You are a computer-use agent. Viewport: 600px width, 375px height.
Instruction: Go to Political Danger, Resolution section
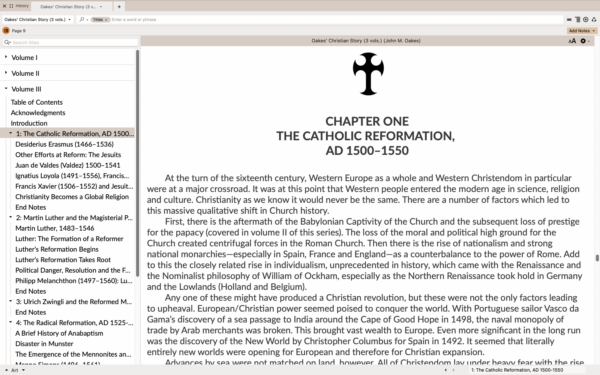(73, 271)
